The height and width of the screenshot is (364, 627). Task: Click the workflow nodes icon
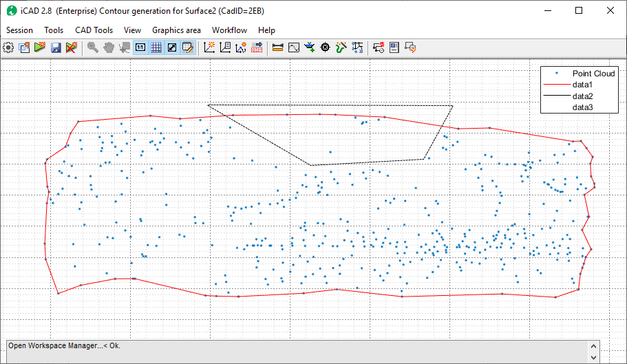[379, 47]
